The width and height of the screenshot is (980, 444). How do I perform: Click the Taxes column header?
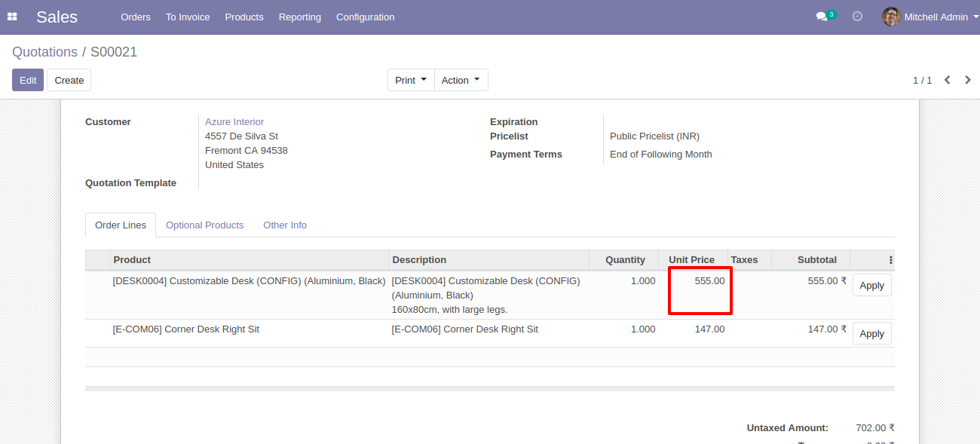click(x=749, y=260)
